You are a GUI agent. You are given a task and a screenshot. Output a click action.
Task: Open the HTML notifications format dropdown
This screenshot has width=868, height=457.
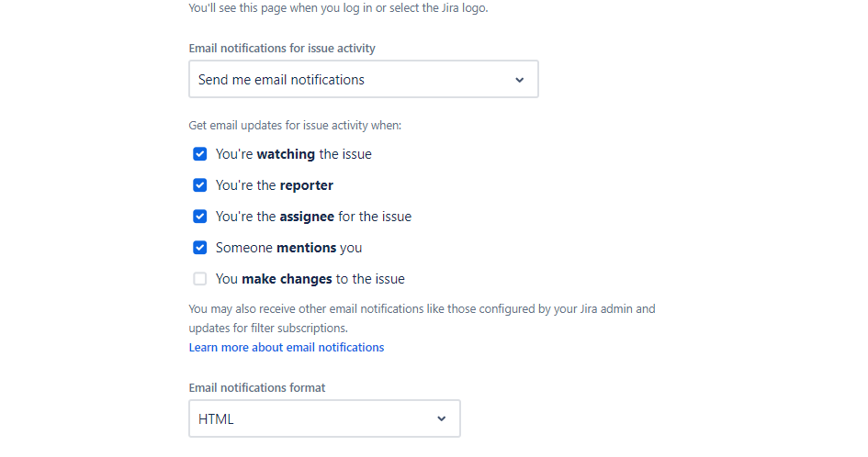(323, 418)
